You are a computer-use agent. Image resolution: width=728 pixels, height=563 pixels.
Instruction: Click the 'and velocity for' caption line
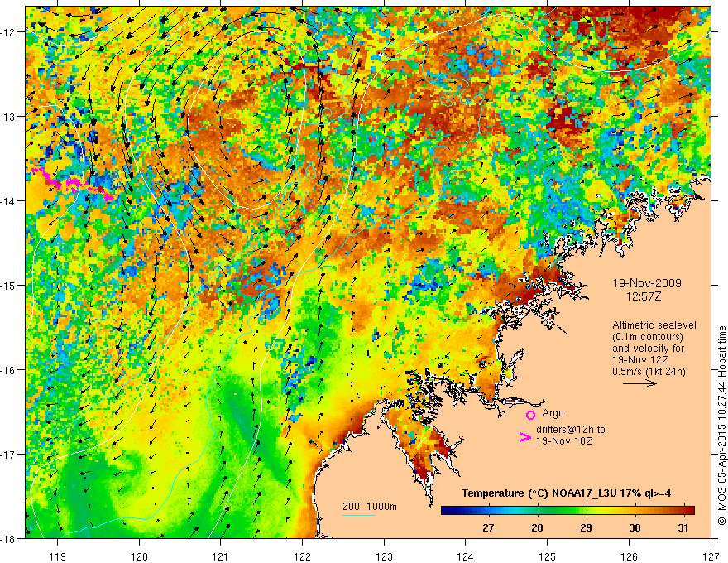[x=648, y=349]
